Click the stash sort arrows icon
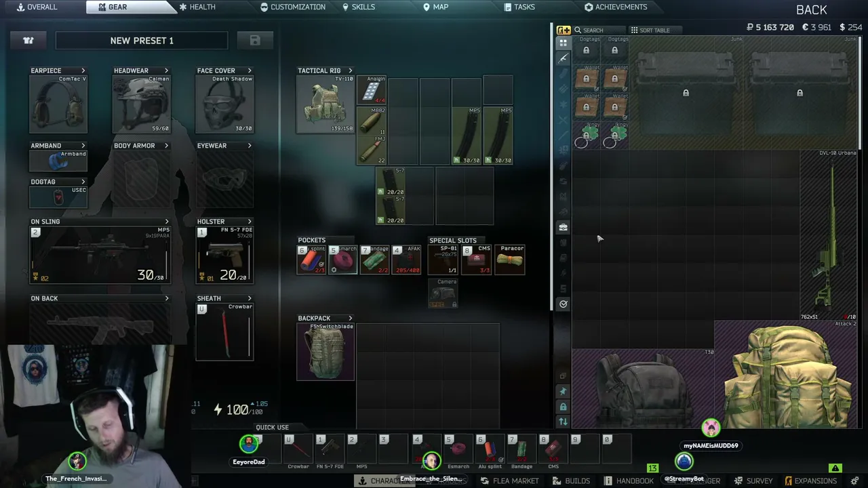The height and width of the screenshot is (488, 868). pyautogui.click(x=563, y=422)
